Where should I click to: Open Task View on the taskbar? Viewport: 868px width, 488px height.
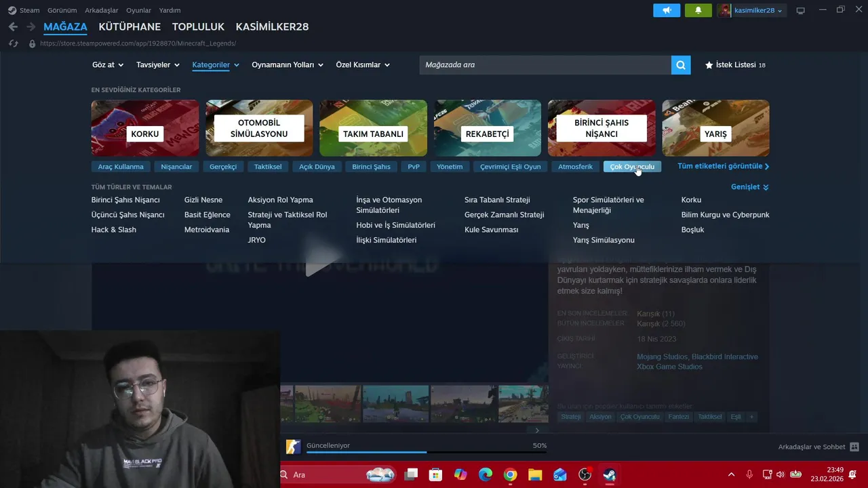point(411,474)
